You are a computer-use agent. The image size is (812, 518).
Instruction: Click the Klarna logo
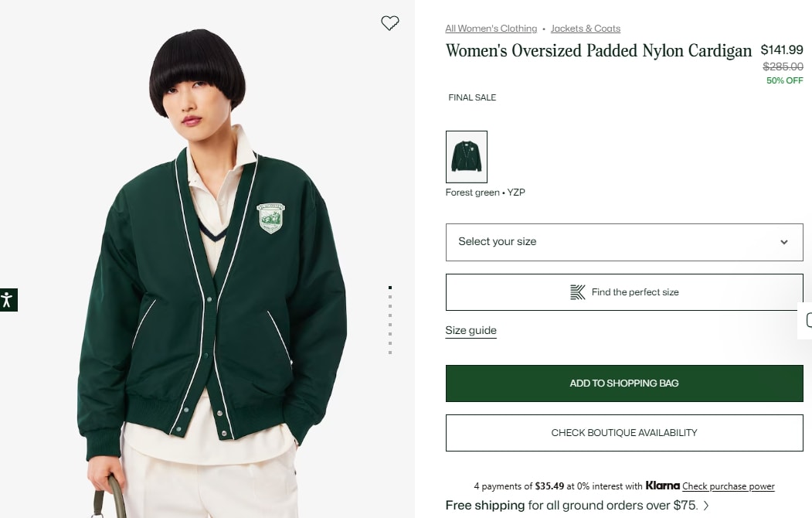click(x=662, y=486)
